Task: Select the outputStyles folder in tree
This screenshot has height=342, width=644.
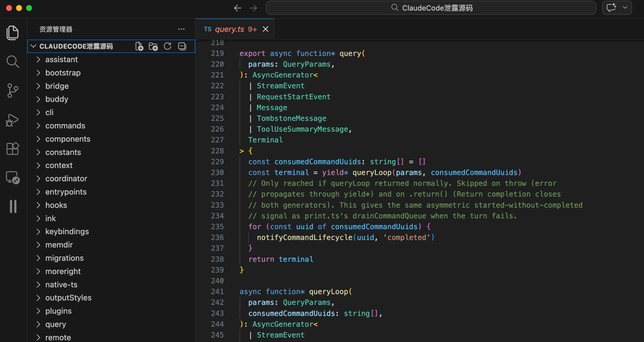Action: [68, 298]
